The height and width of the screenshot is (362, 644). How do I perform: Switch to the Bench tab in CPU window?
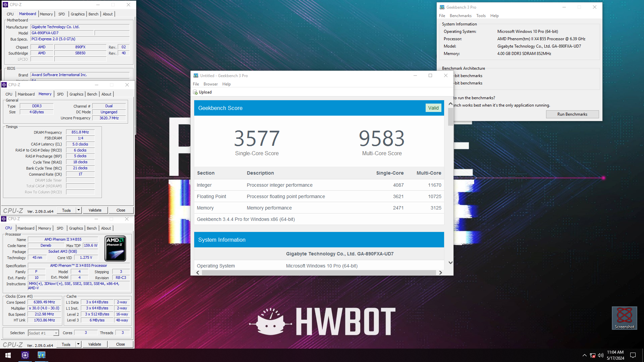[92, 228]
